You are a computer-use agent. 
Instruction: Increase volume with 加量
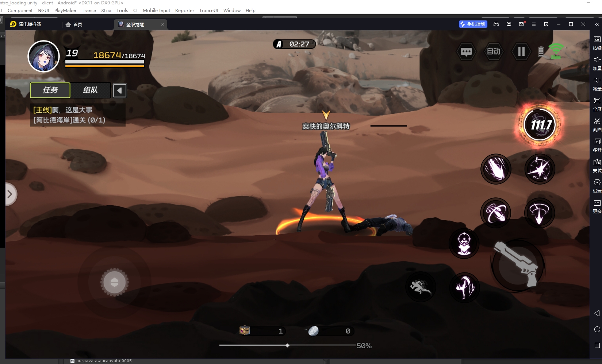click(x=597, y=63)
